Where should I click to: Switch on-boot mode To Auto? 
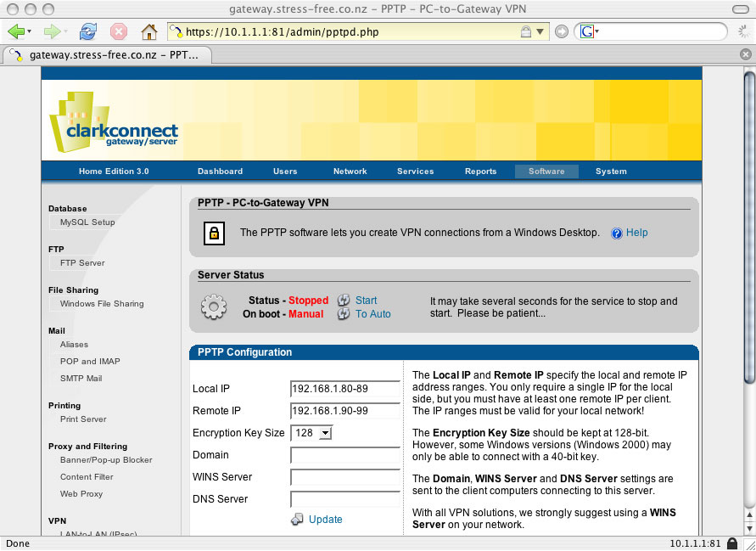coord(372,314)
